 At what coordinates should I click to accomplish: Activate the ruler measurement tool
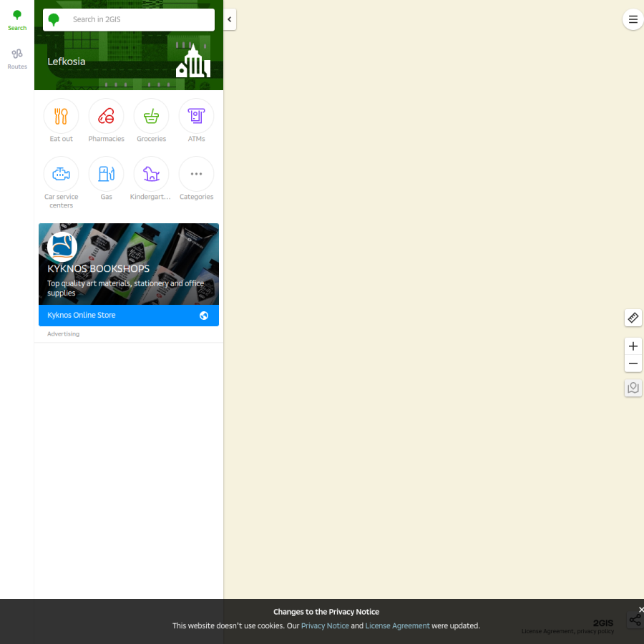[x=633, y=318]
